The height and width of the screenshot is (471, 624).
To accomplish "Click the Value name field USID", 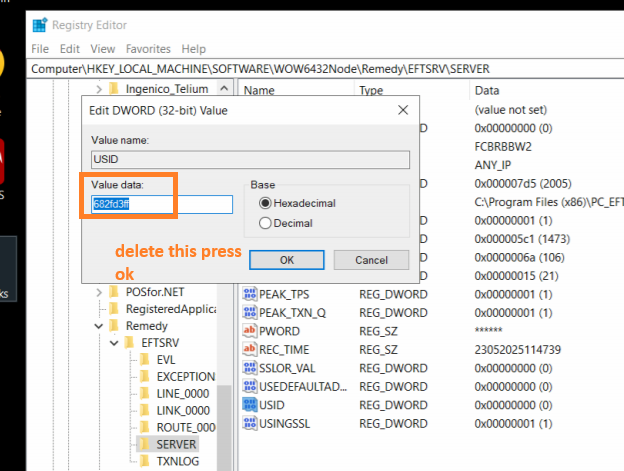I will coord(250,159).
